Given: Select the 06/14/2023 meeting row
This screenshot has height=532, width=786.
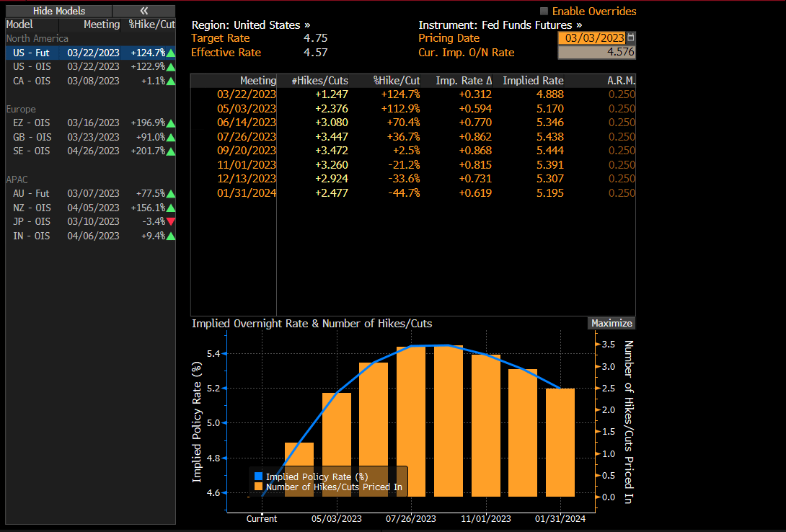Looking at the screenshot, I should (x=247, y=123).
